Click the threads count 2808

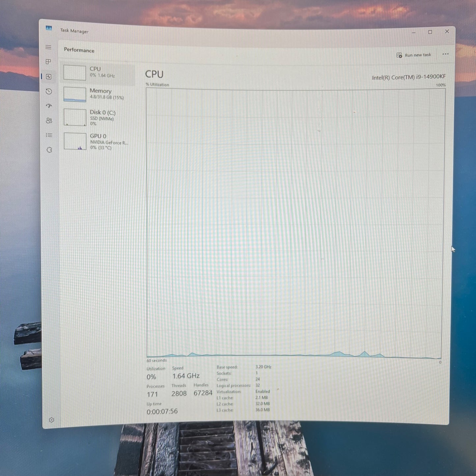tap(179, 393)
